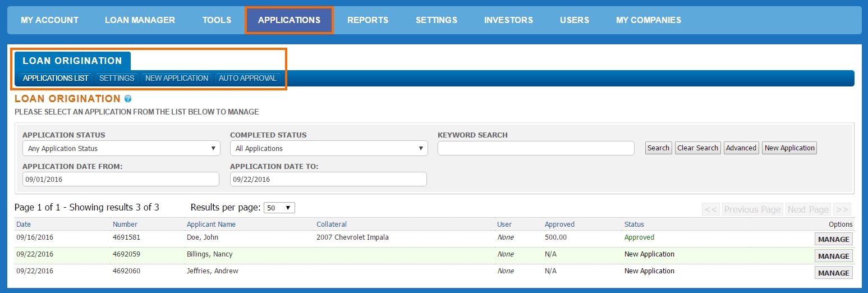Click the last page >> button

842,209
